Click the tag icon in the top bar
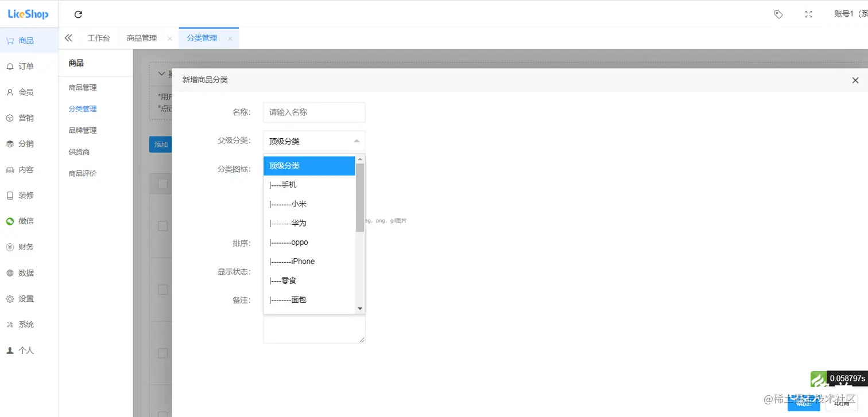Screen dimensions: 868x417 coord(778,14)
